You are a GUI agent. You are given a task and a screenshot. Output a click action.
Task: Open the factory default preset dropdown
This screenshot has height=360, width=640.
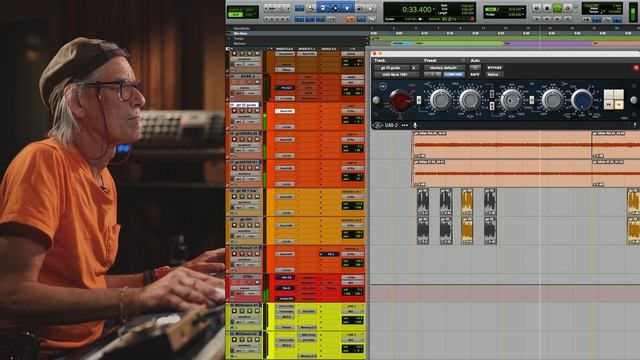click(445, 68)
